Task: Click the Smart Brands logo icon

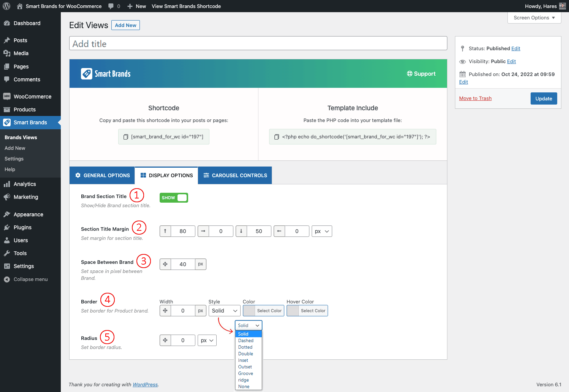Action: click(x=87, y=74)
